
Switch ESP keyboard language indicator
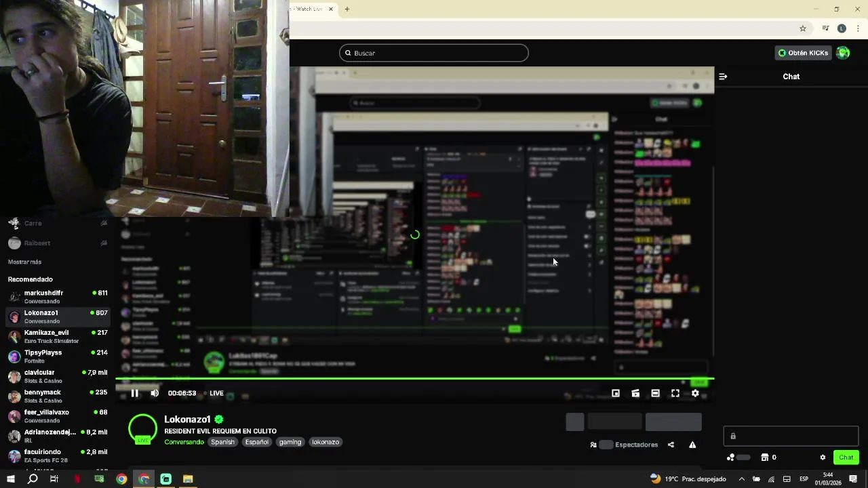tap(804, 479)
